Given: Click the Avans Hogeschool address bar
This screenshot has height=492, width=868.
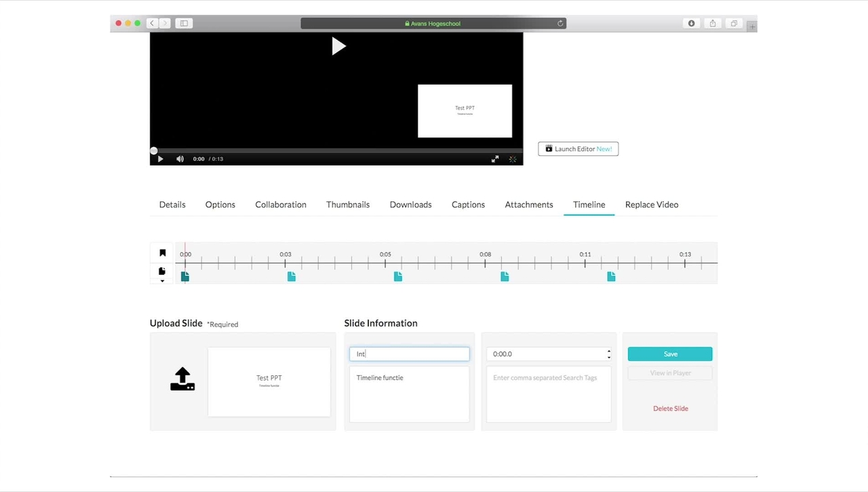Looking at the screenshot, I should [433, 23].
